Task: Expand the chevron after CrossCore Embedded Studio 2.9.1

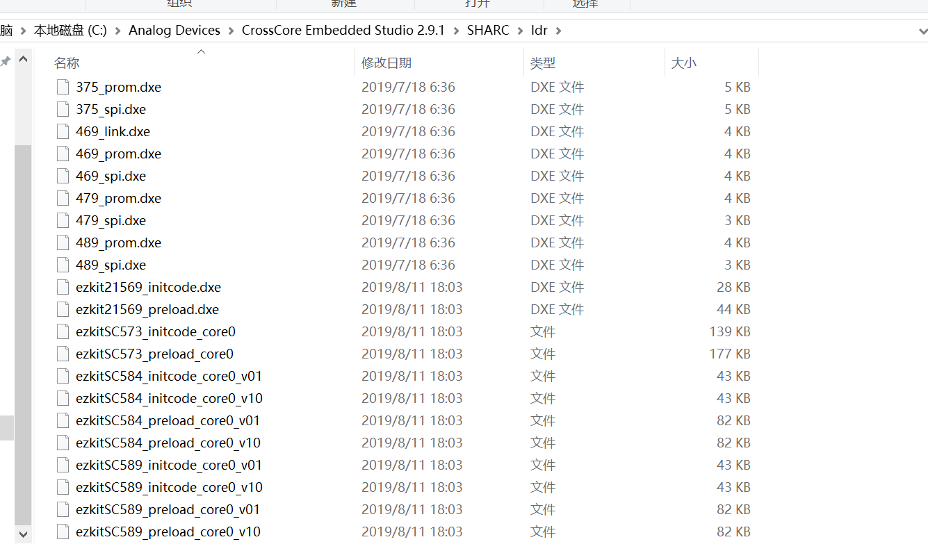Action: coord(455,31)
